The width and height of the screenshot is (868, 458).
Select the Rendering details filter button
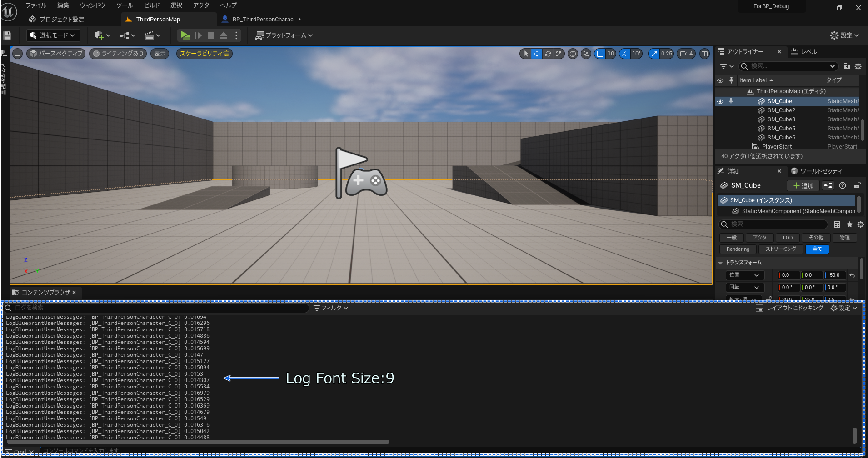point(737,249)
